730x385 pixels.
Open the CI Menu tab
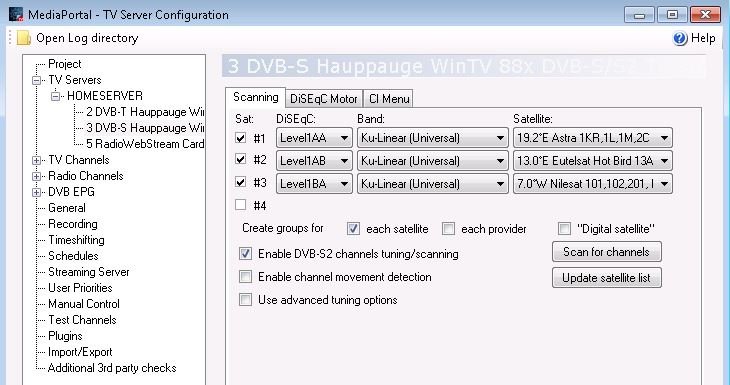pyautogui.click(x=389, y=99)
